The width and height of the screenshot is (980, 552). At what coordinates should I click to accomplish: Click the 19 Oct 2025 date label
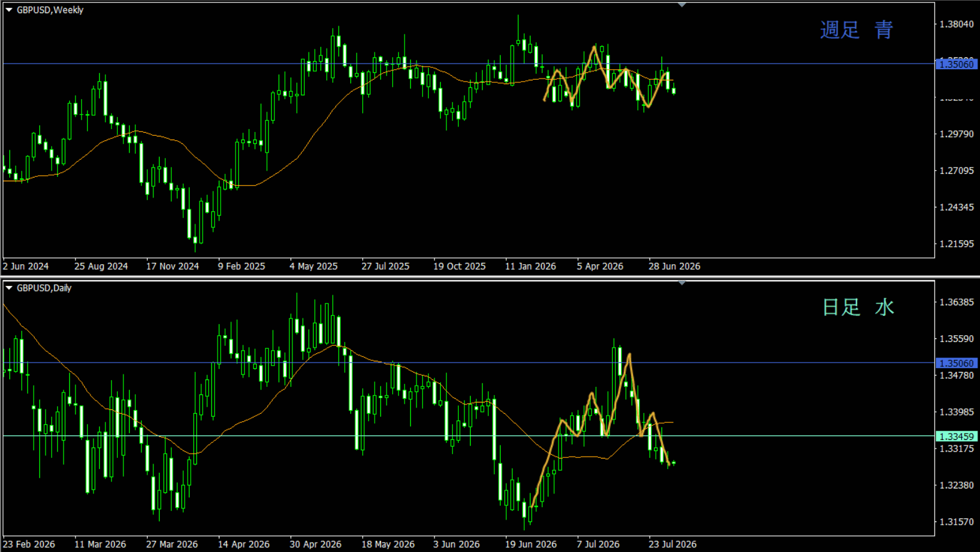point(459,266)
